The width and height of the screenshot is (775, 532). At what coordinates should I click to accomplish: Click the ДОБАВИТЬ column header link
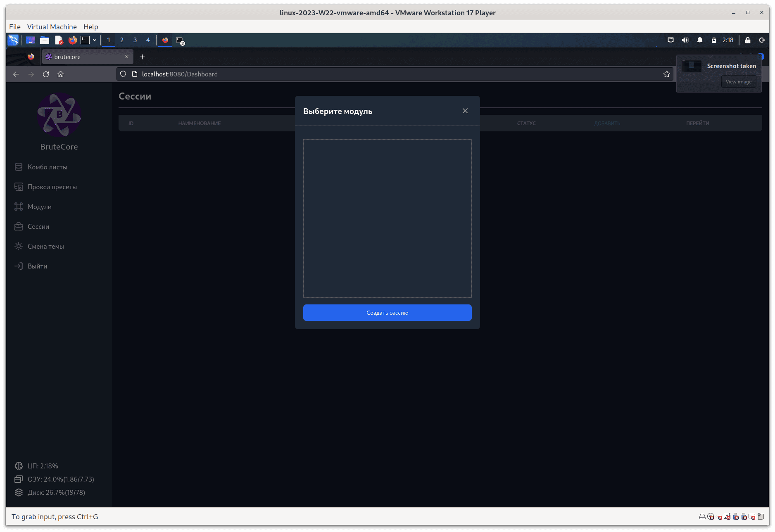607,123
